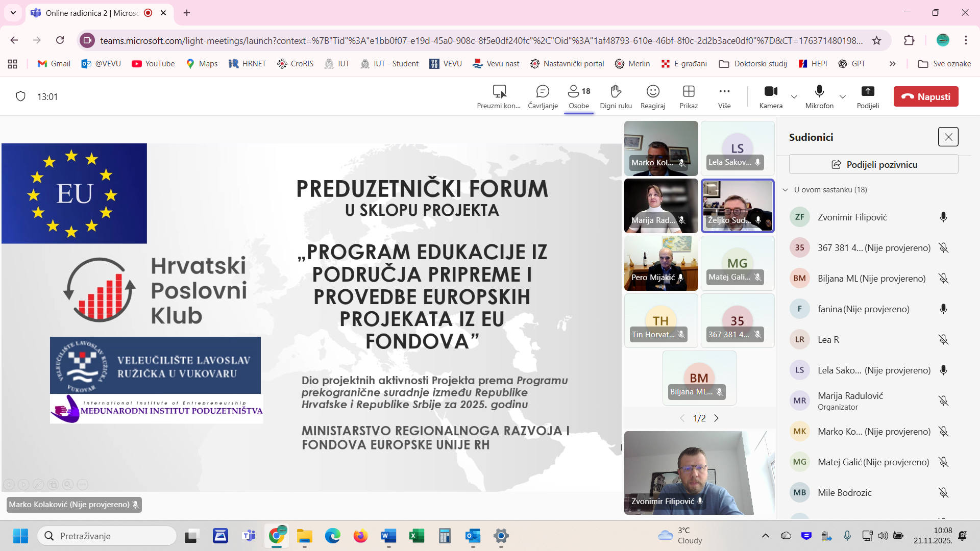Open Prikaz view layout options
980x551 pixels.
click(689, 92)
